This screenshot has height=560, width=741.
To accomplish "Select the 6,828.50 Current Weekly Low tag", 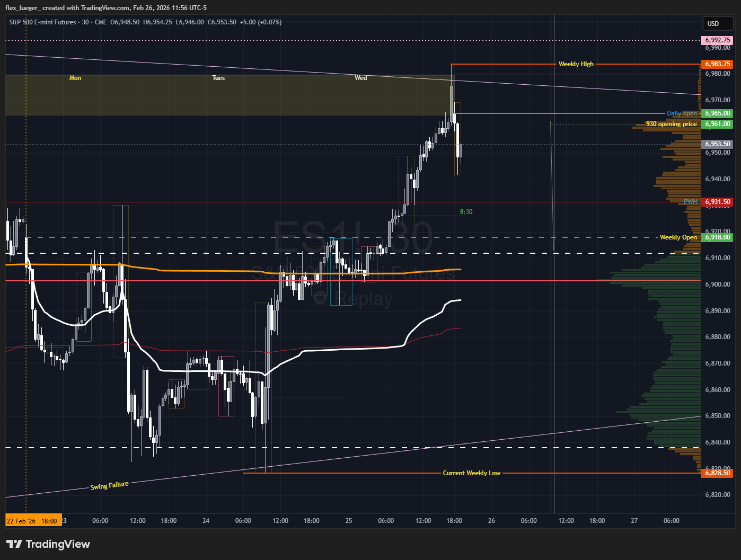I will point(717,473).
